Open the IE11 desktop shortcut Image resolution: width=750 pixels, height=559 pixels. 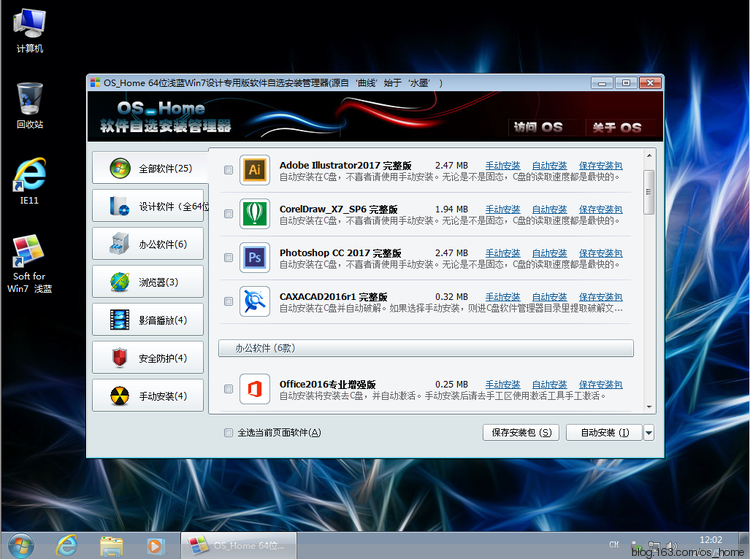(x=30, y=177)
